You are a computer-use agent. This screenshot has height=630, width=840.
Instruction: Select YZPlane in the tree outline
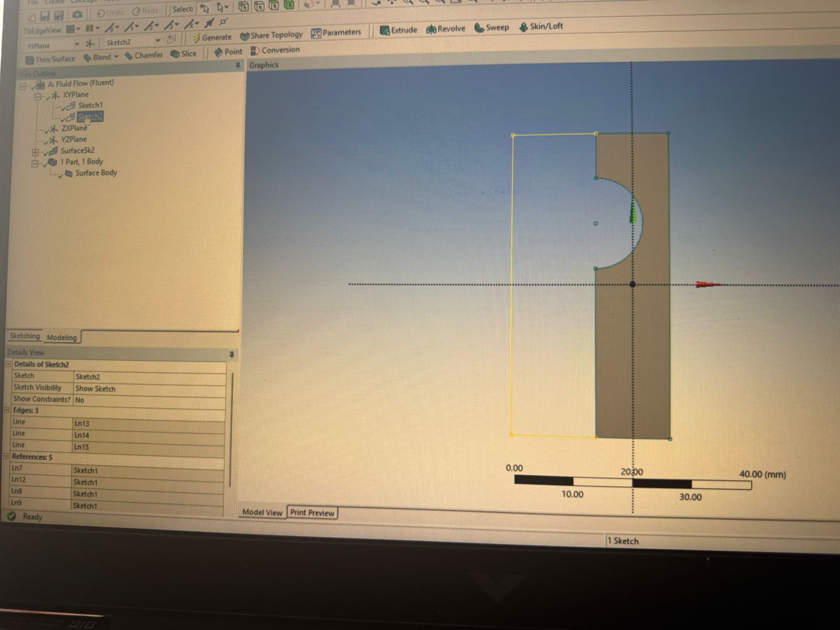pos(73,139)
